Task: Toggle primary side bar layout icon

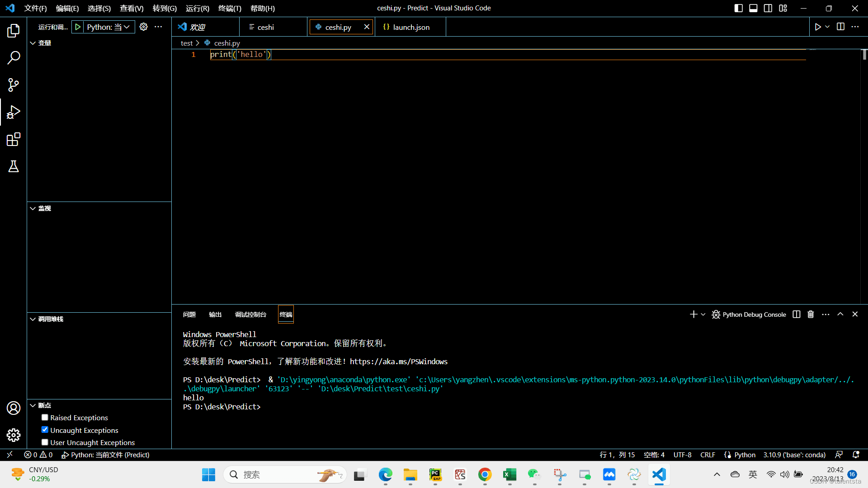Action: pos(738,8)
